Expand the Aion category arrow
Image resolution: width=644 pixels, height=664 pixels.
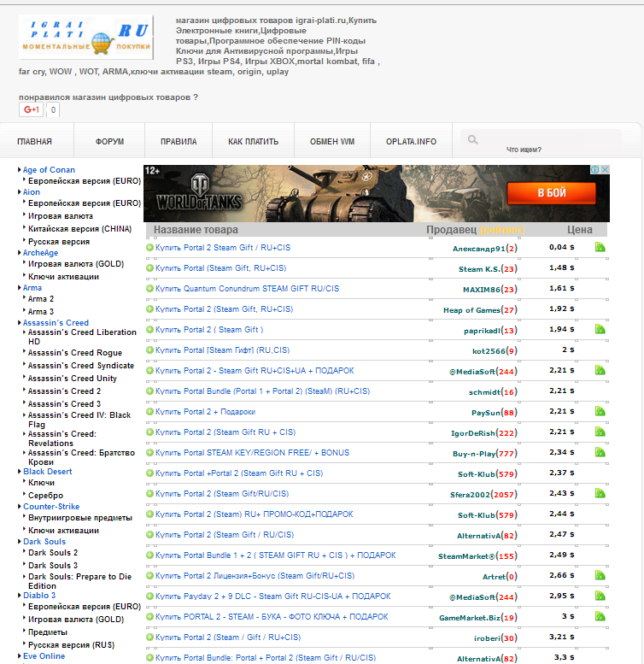pos(20,191)
